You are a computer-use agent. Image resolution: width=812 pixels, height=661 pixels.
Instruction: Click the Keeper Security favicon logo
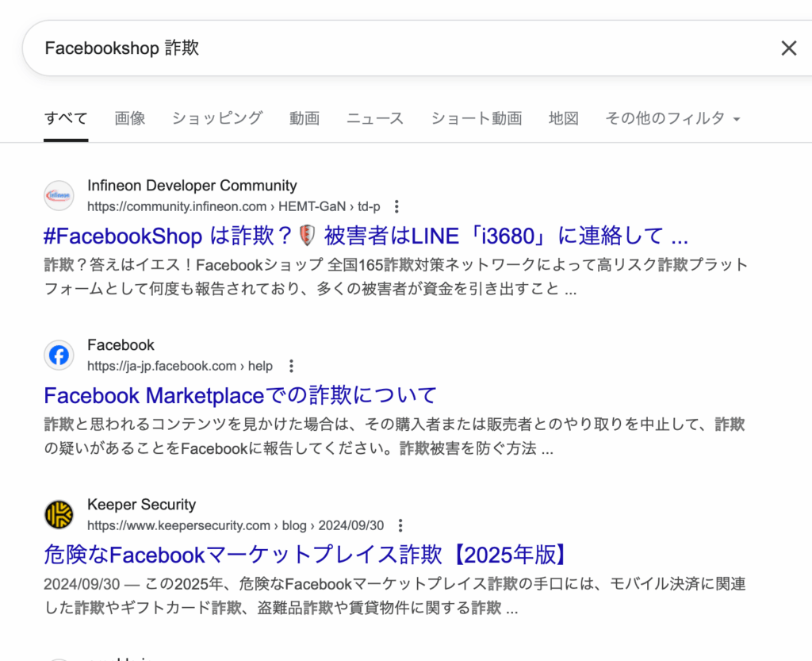(x=59, y=515)
